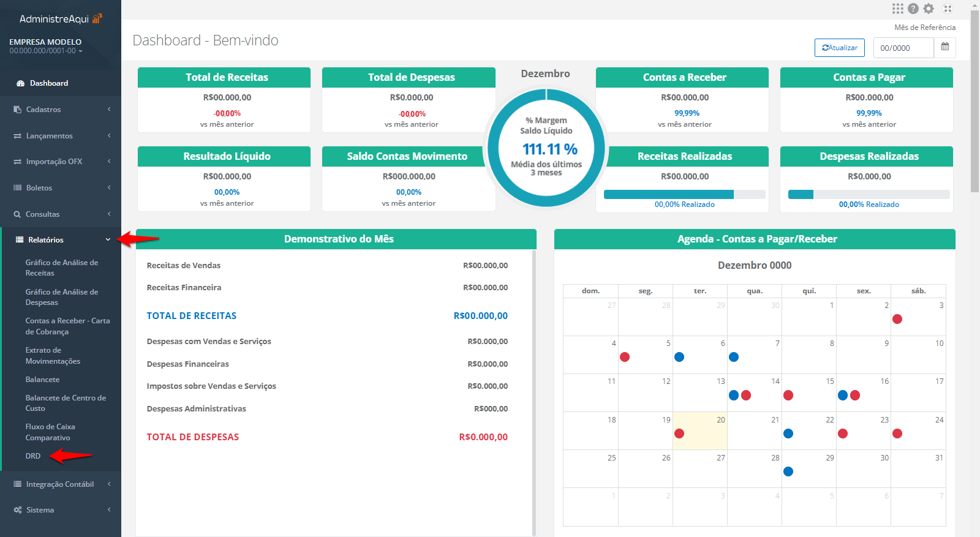Click the Despesas Realizadas progress bar
Screen dimensions: 980x537
(x=869, y=195)
